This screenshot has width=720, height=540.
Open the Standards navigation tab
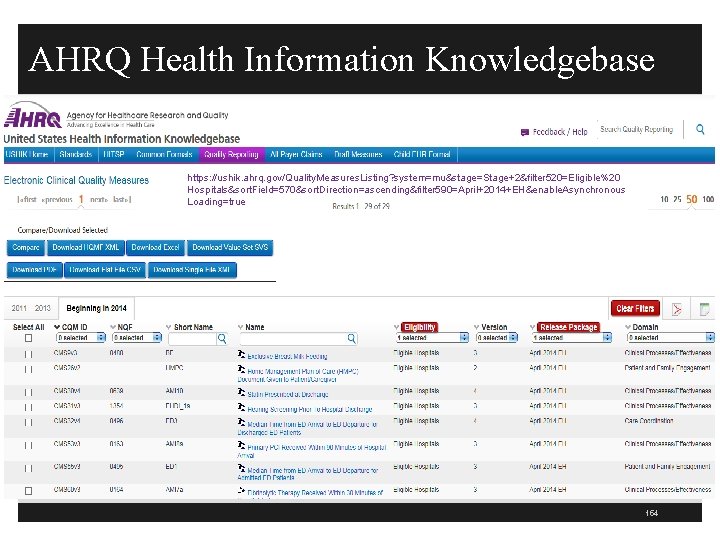[76, 155]
